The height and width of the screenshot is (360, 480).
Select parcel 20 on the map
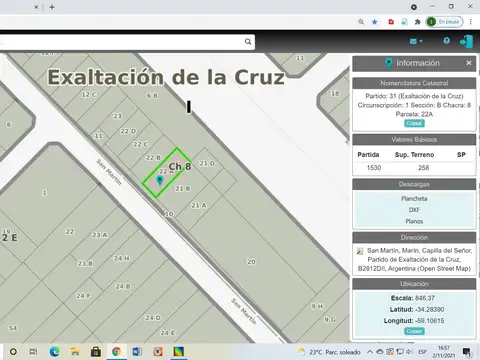tap(251, 262)
